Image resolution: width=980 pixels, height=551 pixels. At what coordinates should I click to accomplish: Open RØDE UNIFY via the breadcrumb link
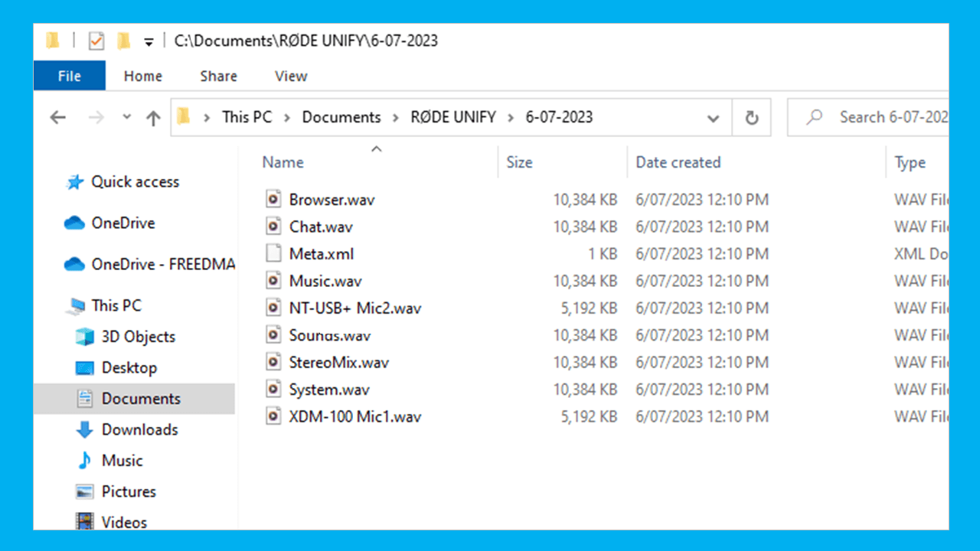point(452,116)
